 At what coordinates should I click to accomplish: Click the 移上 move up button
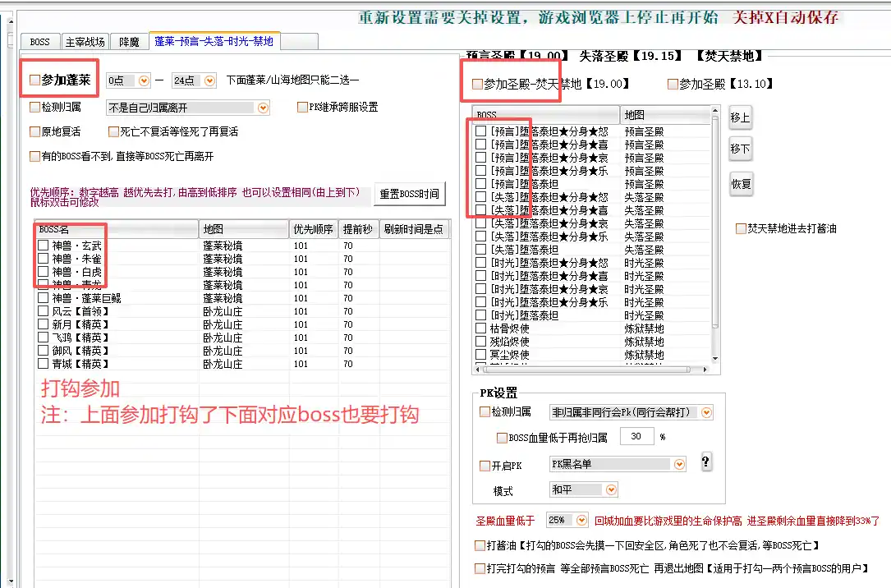741,117
